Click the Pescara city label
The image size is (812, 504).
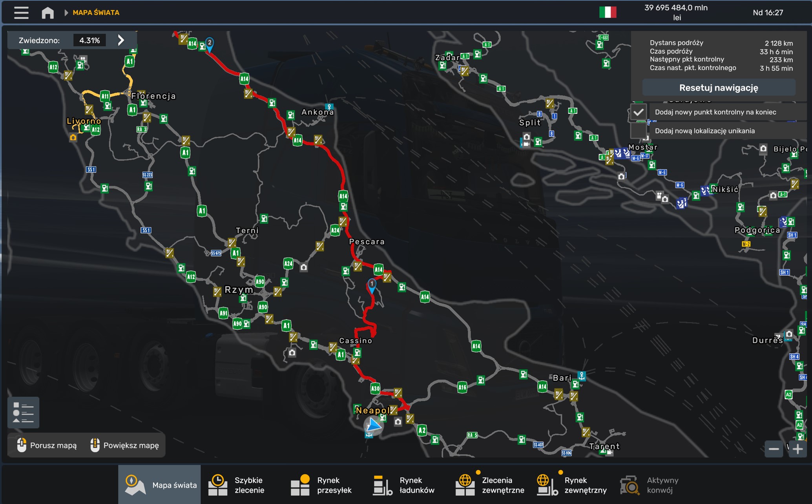tap(367, 241)
